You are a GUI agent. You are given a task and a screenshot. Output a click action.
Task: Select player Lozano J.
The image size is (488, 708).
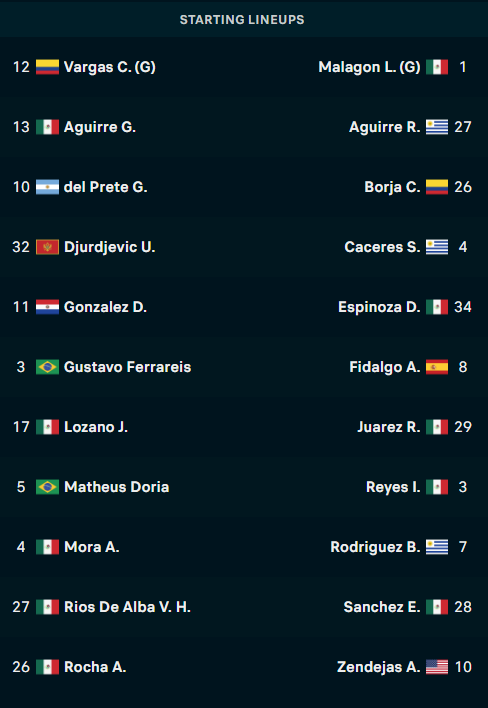point(96,427)
